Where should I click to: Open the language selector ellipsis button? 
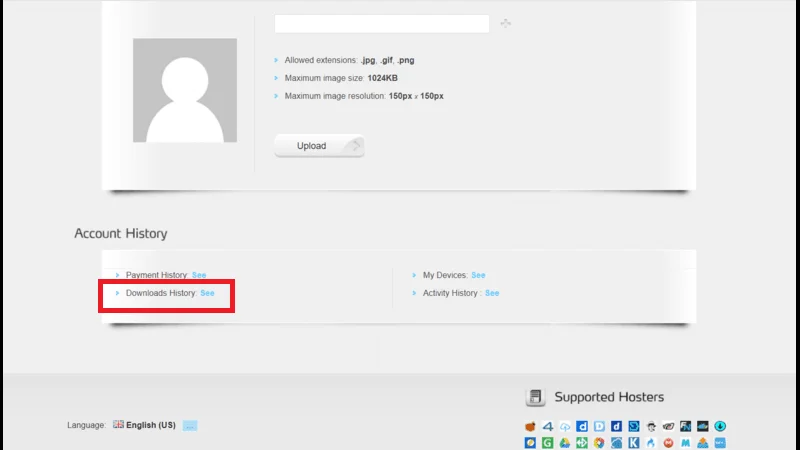(190, 425)
